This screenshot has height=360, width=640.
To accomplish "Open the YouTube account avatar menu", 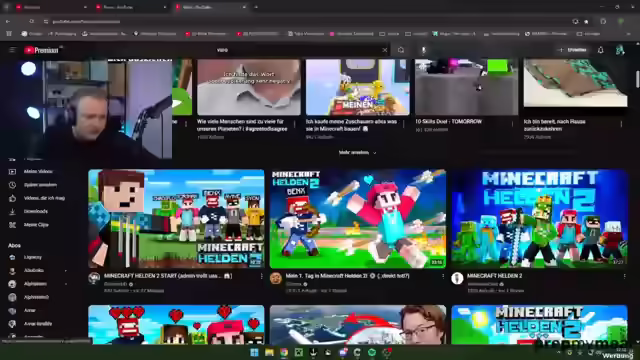I will (x=620, y=50).
